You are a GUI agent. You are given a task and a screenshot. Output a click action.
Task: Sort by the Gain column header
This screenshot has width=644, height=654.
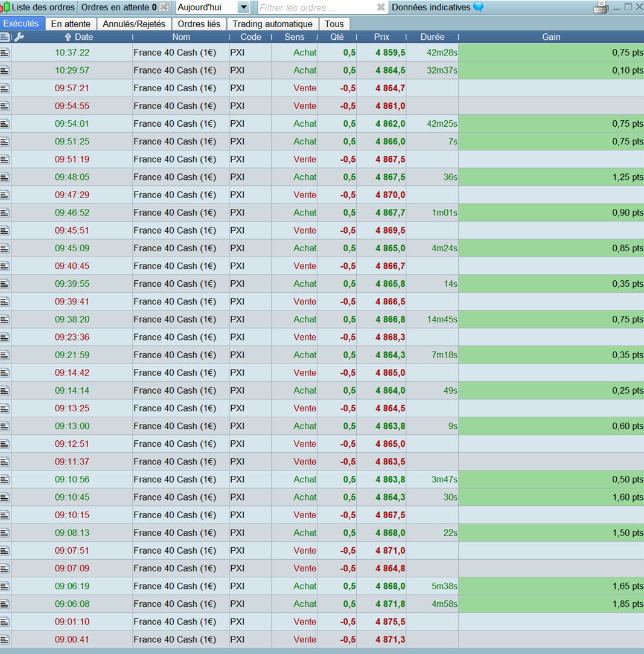(551, 37)
